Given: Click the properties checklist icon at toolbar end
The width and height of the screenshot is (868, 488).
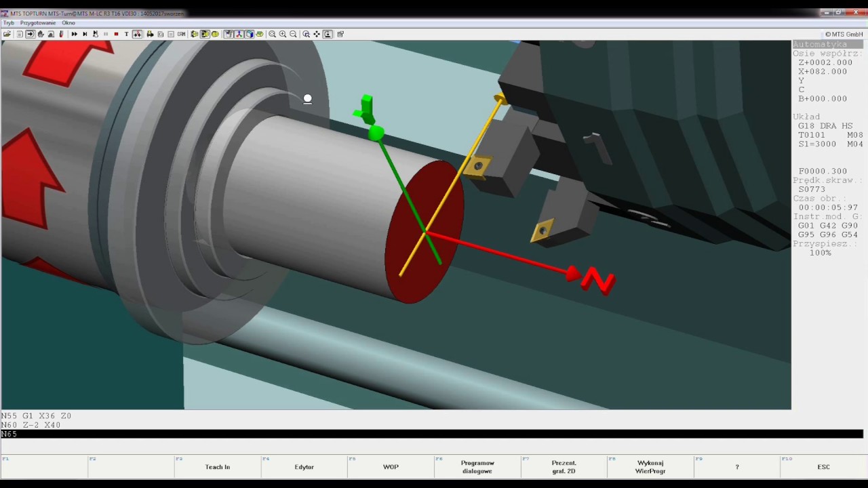Looking at the screenshot, I should [340, 34].
